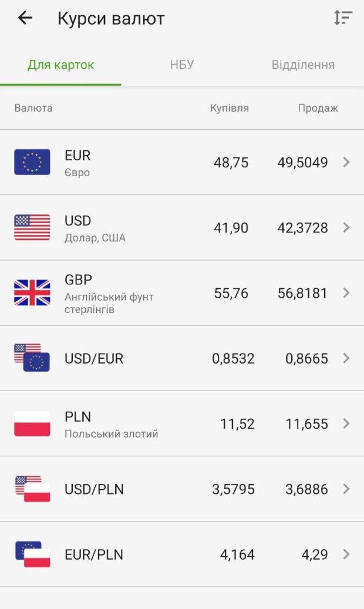Switch to the Відділення tab
The image size is (364, 609).
[x=303, y=65]
